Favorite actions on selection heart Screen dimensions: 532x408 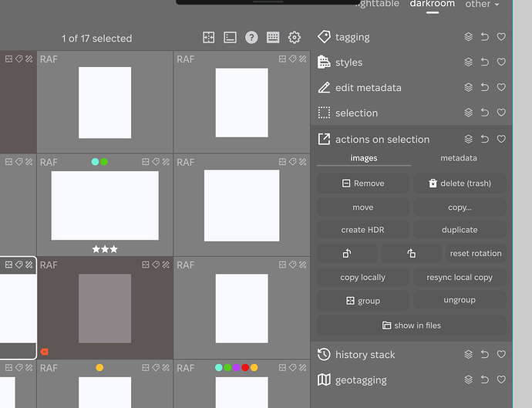pos(501,139)
